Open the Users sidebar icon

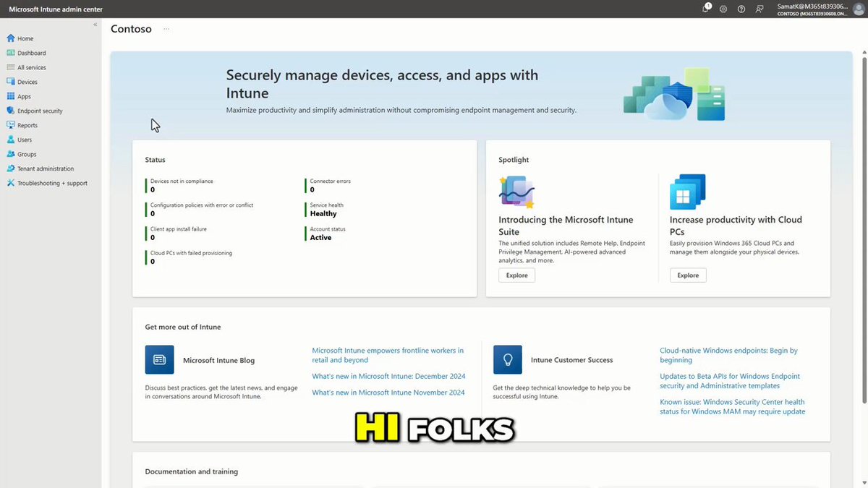point(11,140)
